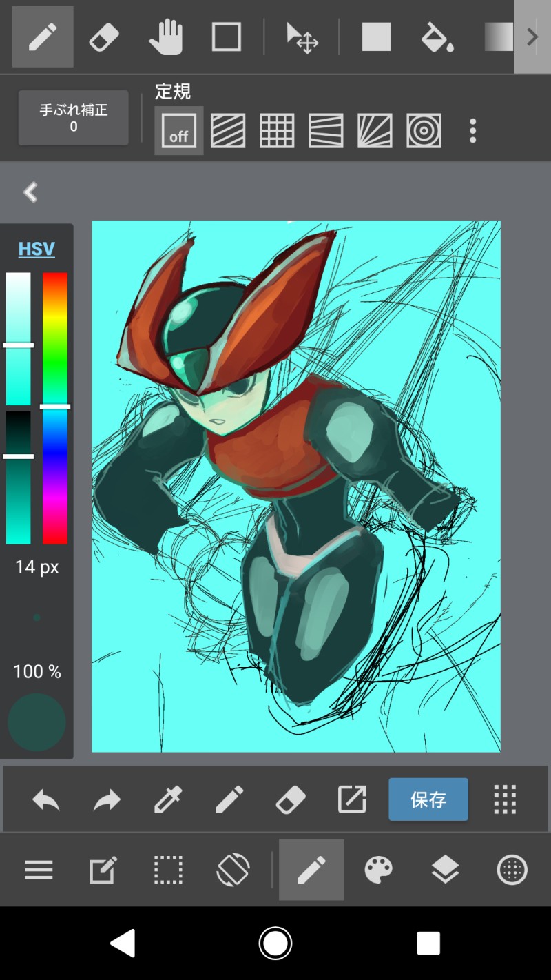Open the selection dashed-square menu
Screen dimensions: 551x980
tap(169, 870)
